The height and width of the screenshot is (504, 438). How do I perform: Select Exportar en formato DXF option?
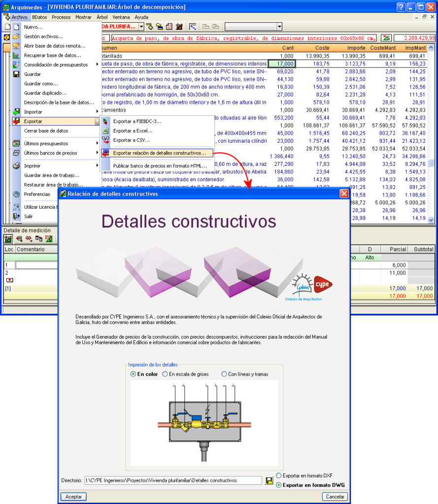(279, 476)
